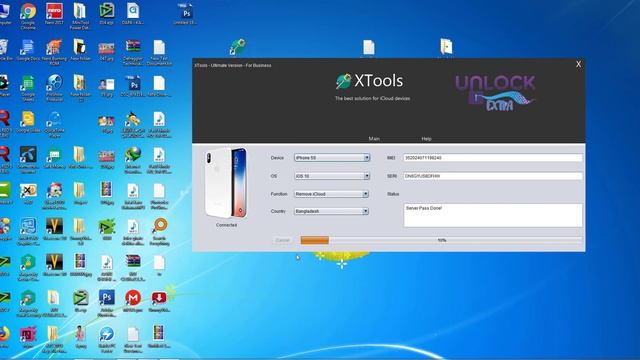640x360 pixels.
Task: Open the Internet Download Manager globe shortcut
Action: click(133, 160)
